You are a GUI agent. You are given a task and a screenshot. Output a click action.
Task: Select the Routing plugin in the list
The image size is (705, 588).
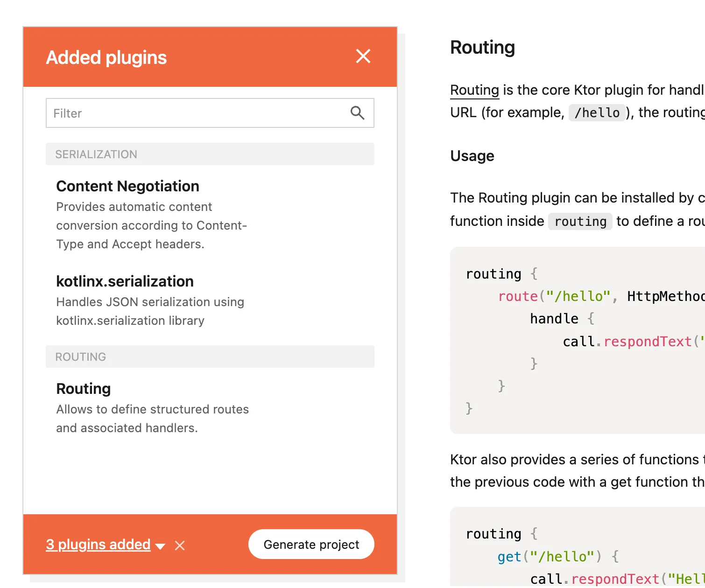tap(84, 389)
